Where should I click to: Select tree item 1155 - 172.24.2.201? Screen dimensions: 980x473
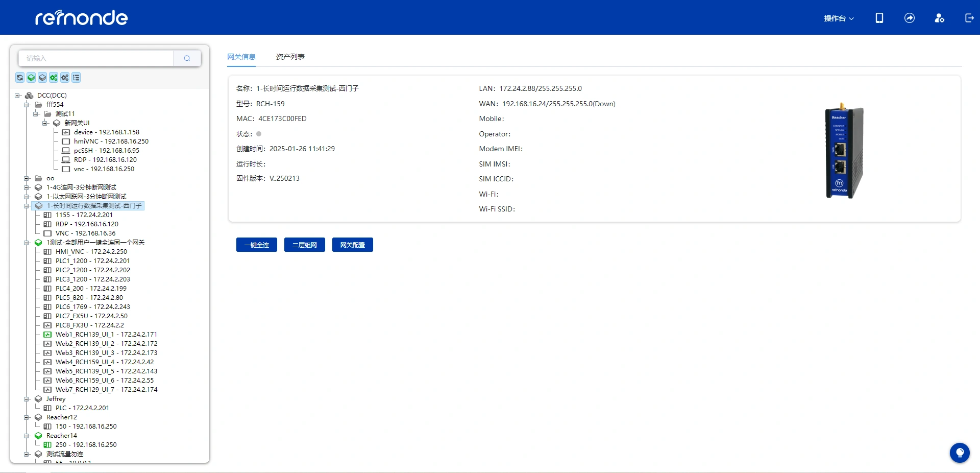[x=84, y=215]
